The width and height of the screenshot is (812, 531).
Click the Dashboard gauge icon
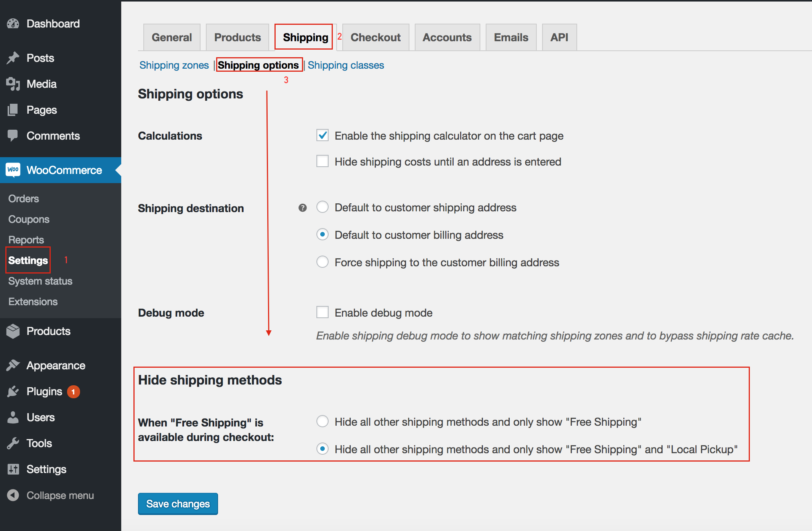pos(13,24)
